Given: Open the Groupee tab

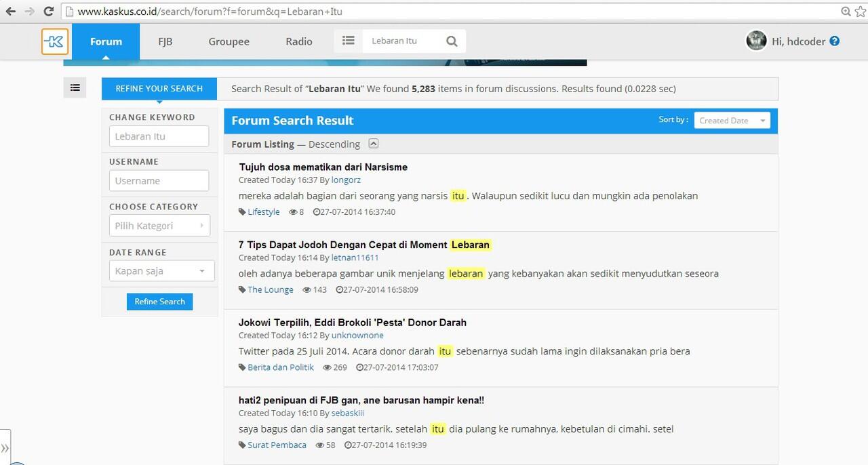Looking at the screenshot, I should (229, 41).
